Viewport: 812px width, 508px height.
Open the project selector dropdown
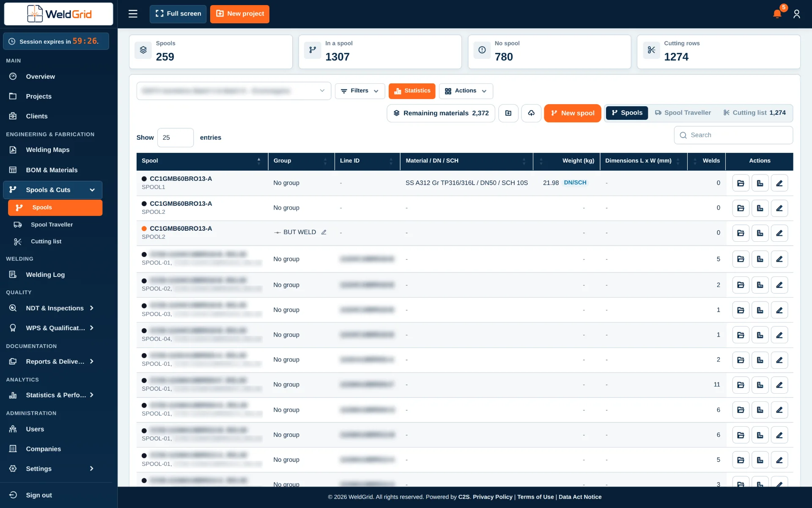click(x=234, y=91)
